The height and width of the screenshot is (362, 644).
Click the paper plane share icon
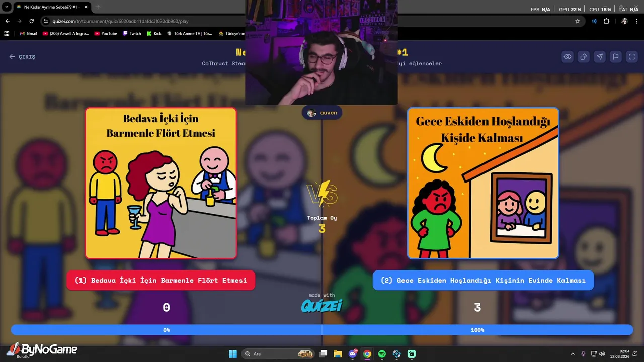(x=600, y=57)
